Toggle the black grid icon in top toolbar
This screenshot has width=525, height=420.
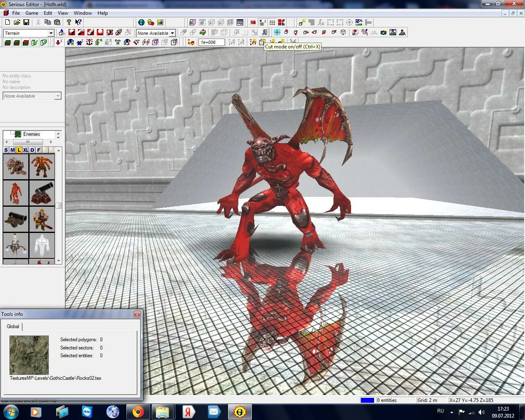[272, 22]
